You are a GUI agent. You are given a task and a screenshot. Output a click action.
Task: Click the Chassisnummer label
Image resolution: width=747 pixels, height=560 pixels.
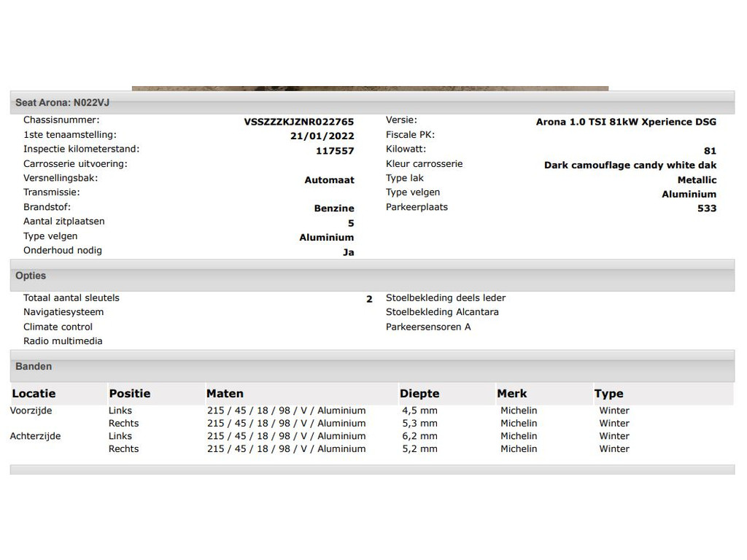tap(61, 120)
